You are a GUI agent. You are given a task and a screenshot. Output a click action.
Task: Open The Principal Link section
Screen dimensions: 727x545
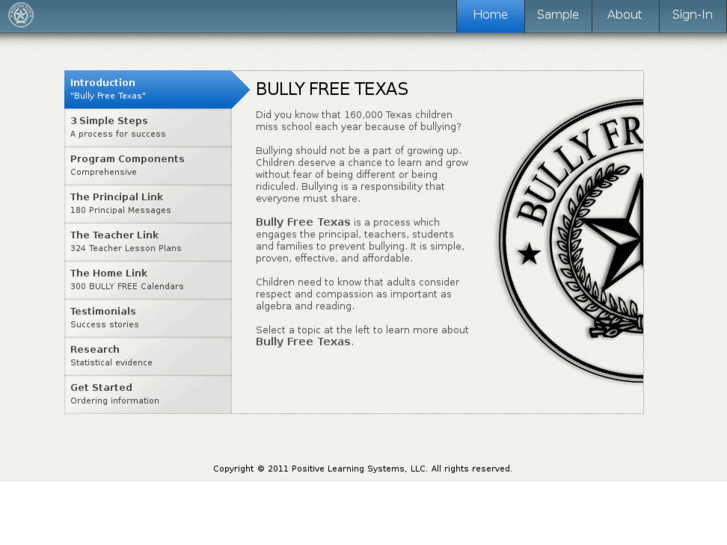tap(148, 204)
